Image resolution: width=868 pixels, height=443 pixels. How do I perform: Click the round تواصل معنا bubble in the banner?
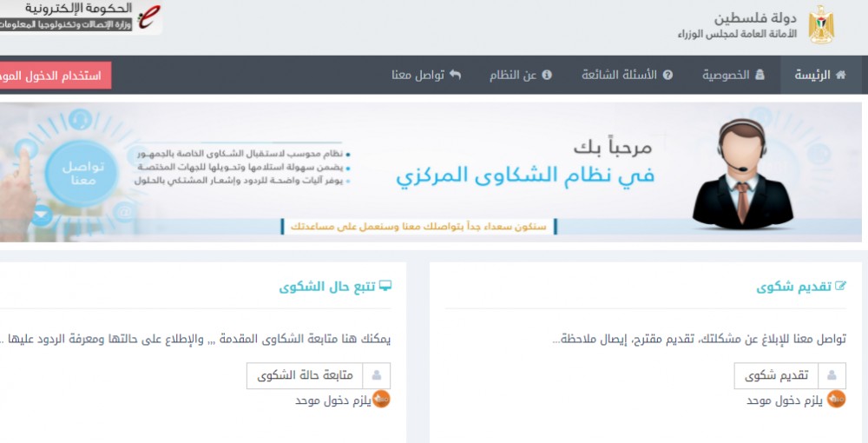(x=84, y=171)
